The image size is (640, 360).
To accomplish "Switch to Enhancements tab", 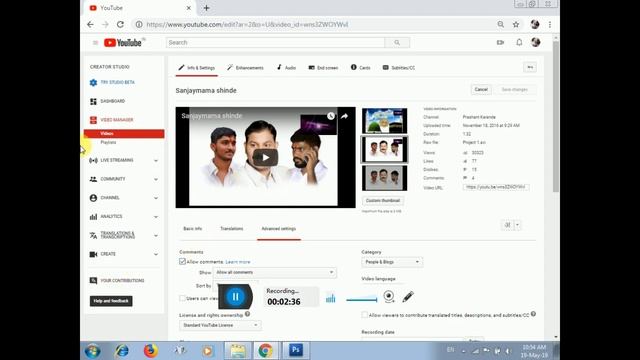I will coord(245,68).
